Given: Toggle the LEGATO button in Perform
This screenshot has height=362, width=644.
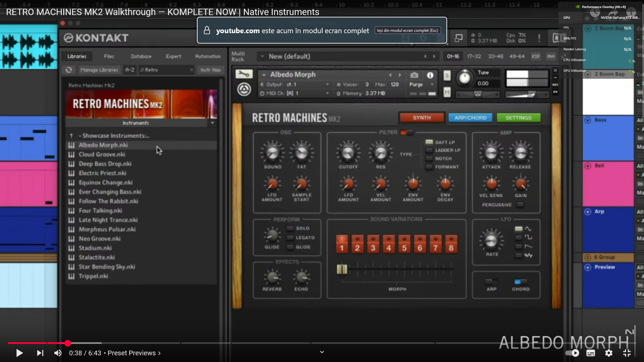Looking at the screenshot, I should [x=290, y=237].
